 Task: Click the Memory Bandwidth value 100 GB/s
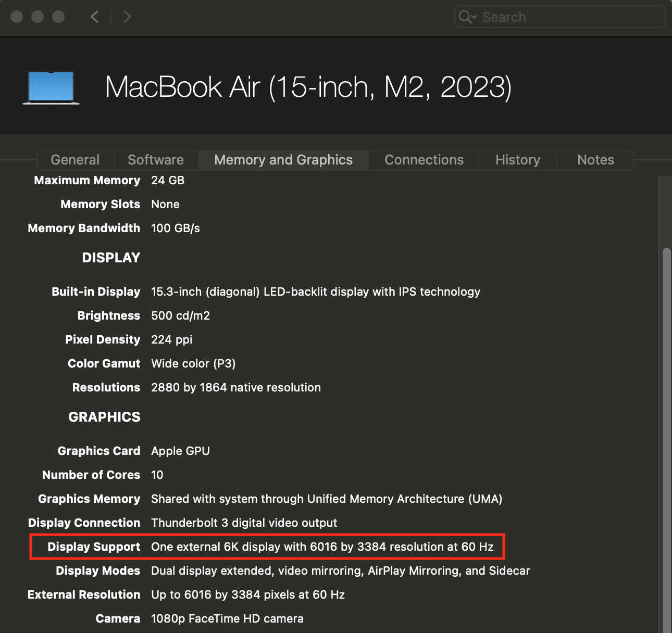click(x=176, y=228)
